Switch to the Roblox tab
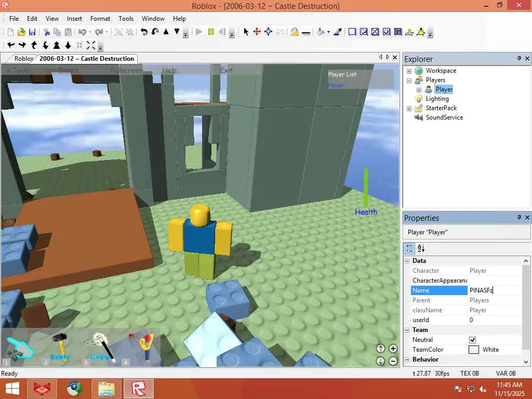The width and height of the screenshot is (532, 399). 23,59
